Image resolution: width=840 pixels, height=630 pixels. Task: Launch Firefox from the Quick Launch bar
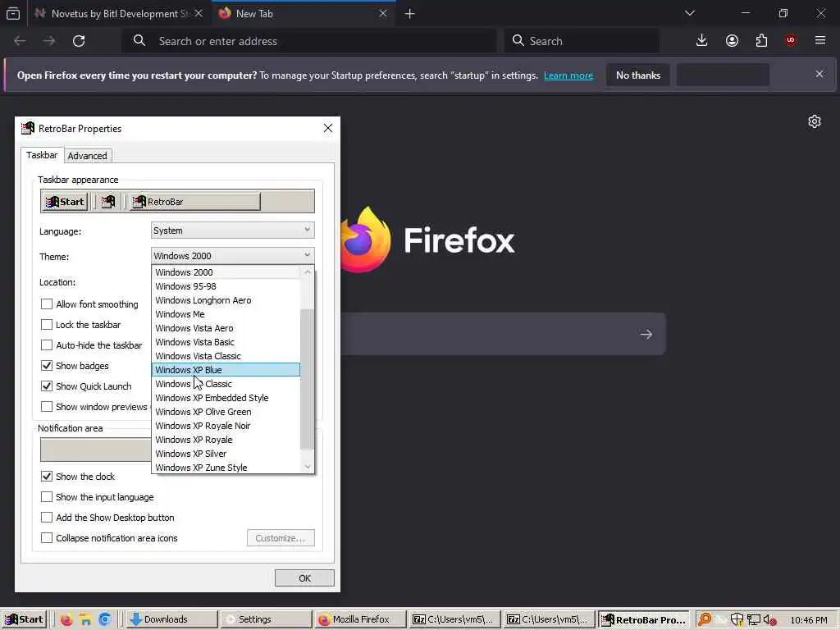click(x=66, y=620)
